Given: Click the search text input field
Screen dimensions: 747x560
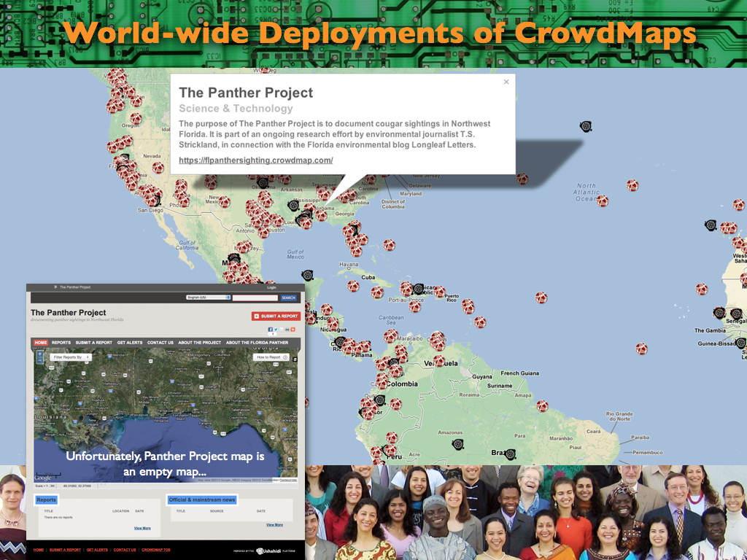Looking at the screenshot, I should 255,297.
